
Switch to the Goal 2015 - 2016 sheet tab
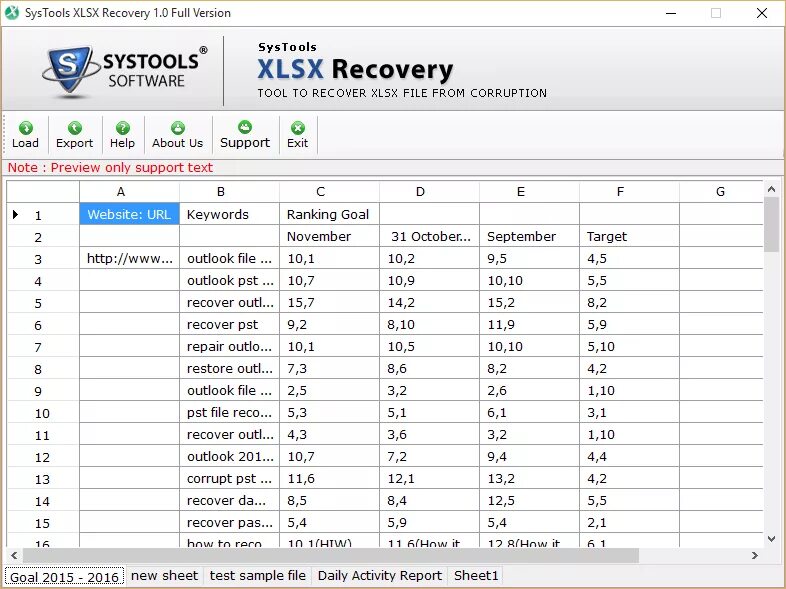click(64, 577)
